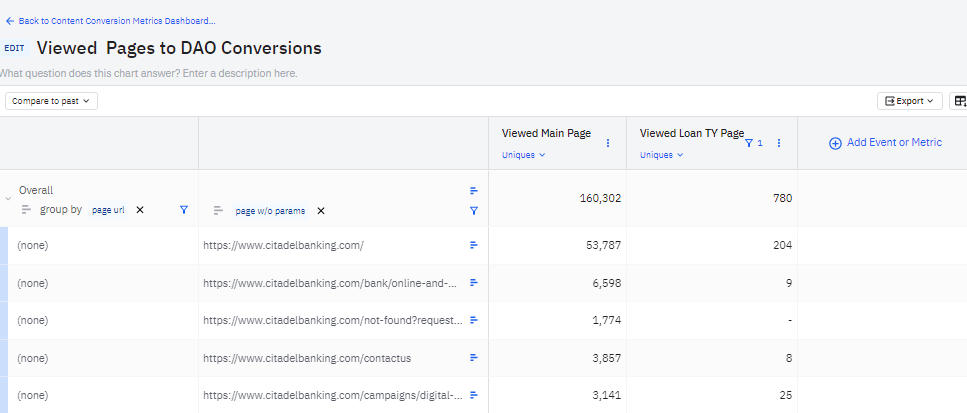967x413 pixels.
Task: Click breakdown icon on the contactus row
Action: click(474, 358)
